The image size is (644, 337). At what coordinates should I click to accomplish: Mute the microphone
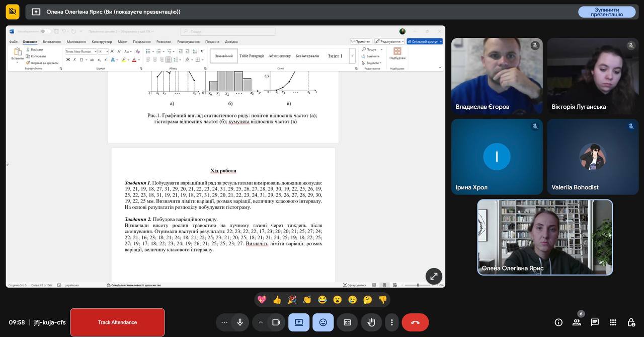[x=240, y=322]
